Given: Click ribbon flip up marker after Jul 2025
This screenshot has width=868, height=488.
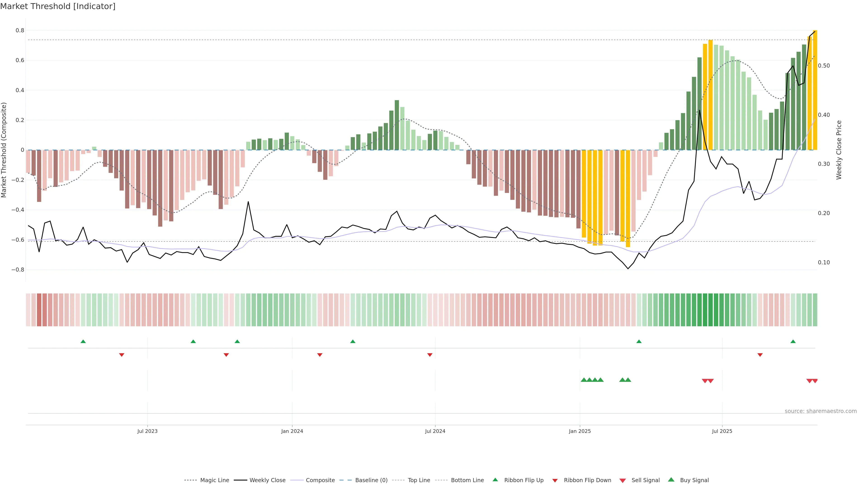Looking at the screenshot, I should (x=793, y=342).
